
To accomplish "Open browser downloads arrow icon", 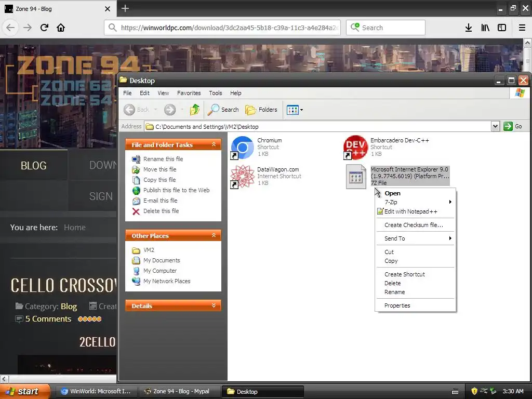I will click(469, 28).
